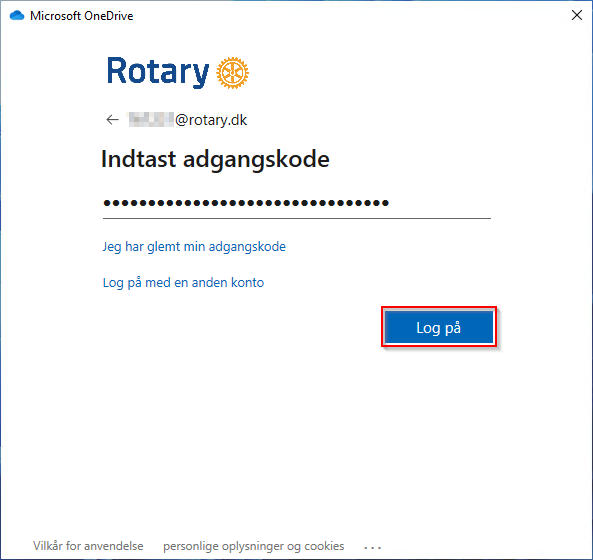This screenshot has width=593, height=560.
Task: Place cursor after the last password dot
Action: (x=390, y=203)
